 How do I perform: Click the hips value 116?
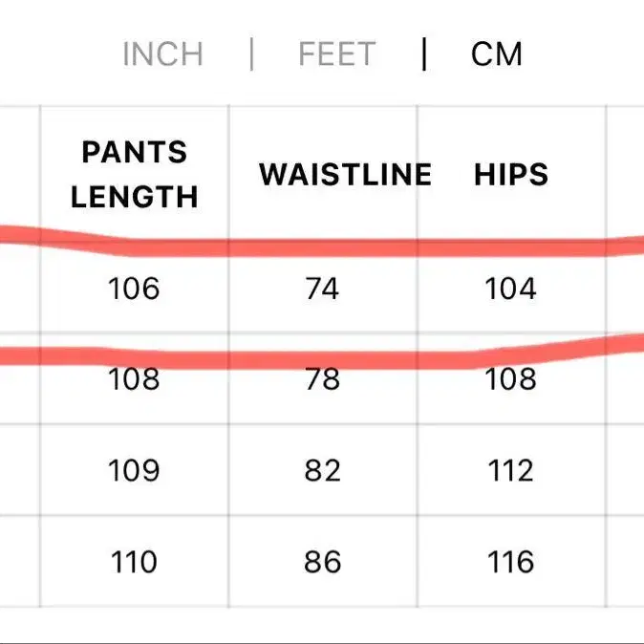511,562
